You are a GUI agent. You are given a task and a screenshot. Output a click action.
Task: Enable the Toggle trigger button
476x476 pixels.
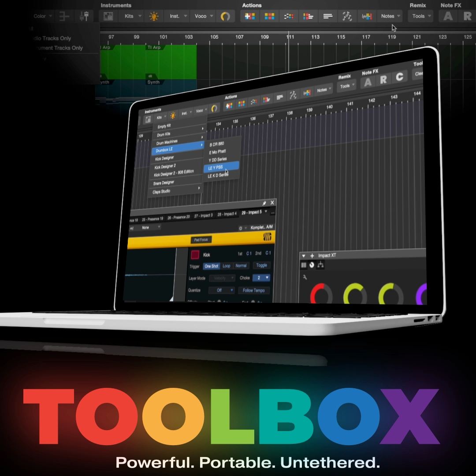[261, 265]
